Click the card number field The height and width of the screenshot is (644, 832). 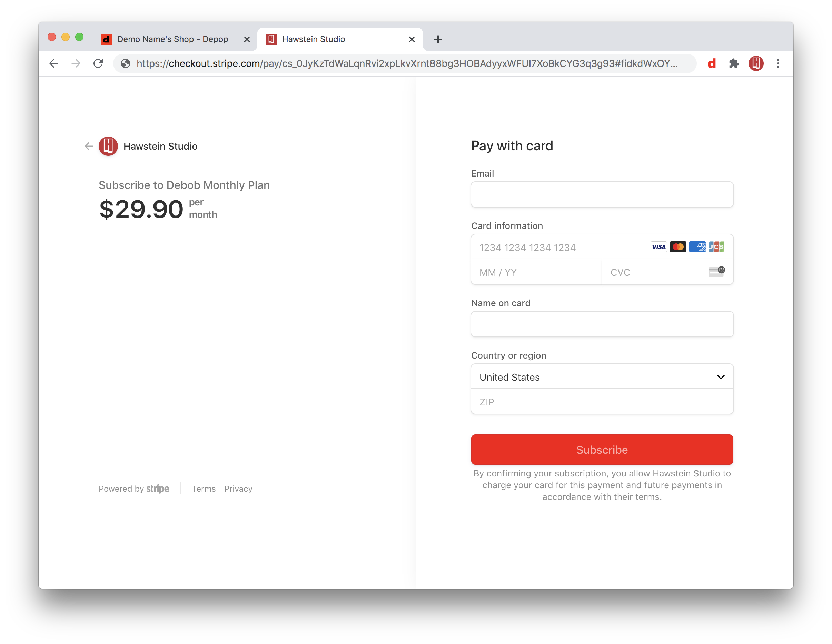click(560, 248)
